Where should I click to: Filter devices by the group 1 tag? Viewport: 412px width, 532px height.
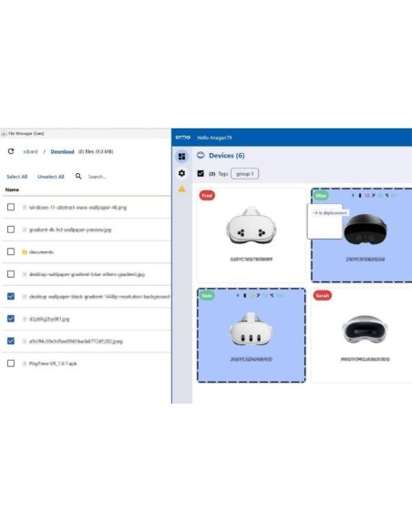[244, 173]
